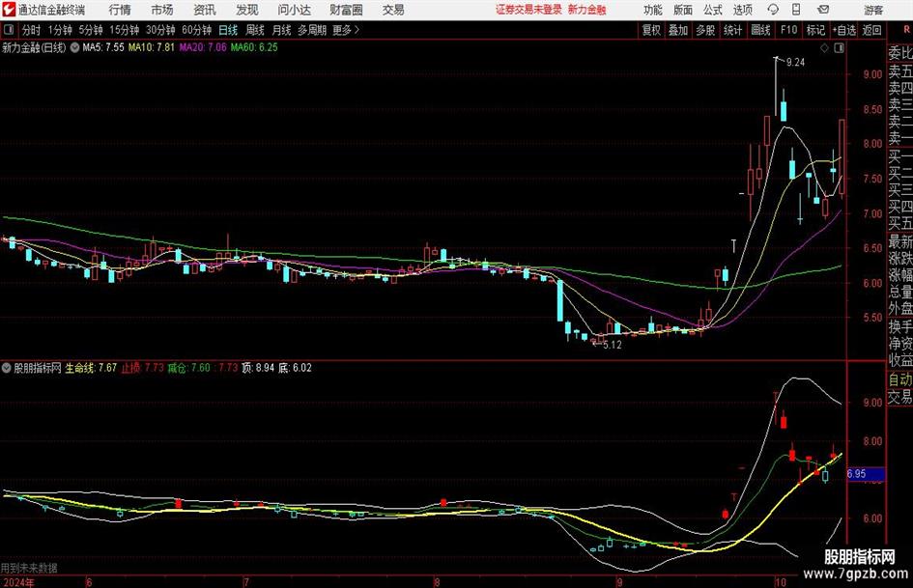Click the MA60: 6.25 indicator value

(x=254, y=47)
